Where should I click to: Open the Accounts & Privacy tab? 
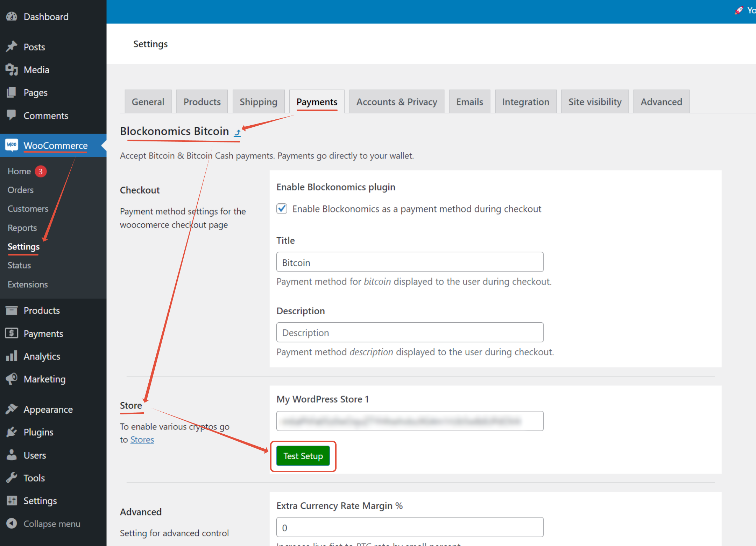(x=396, y=102)
